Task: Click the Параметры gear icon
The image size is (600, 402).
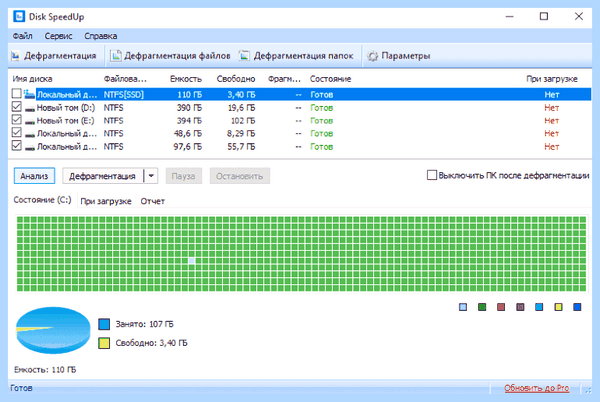Action: point(372,56)
